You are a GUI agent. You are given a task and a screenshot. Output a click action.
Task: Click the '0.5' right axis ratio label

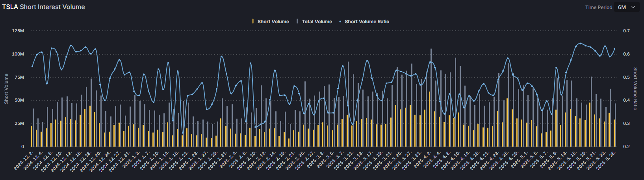pyautogui.click(x=626, y=77)
